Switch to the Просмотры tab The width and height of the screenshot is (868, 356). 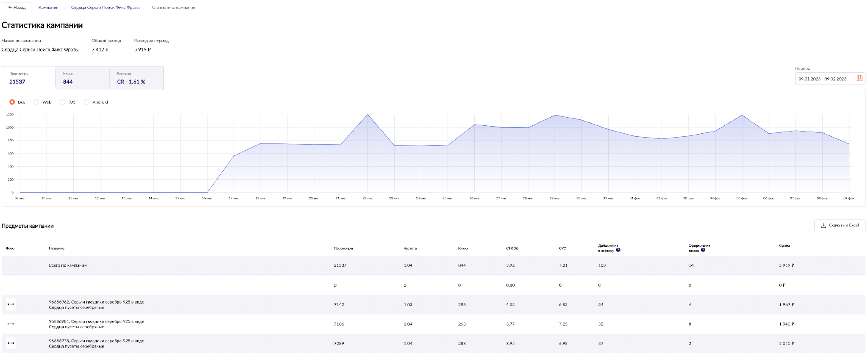(x=28, y=78)
